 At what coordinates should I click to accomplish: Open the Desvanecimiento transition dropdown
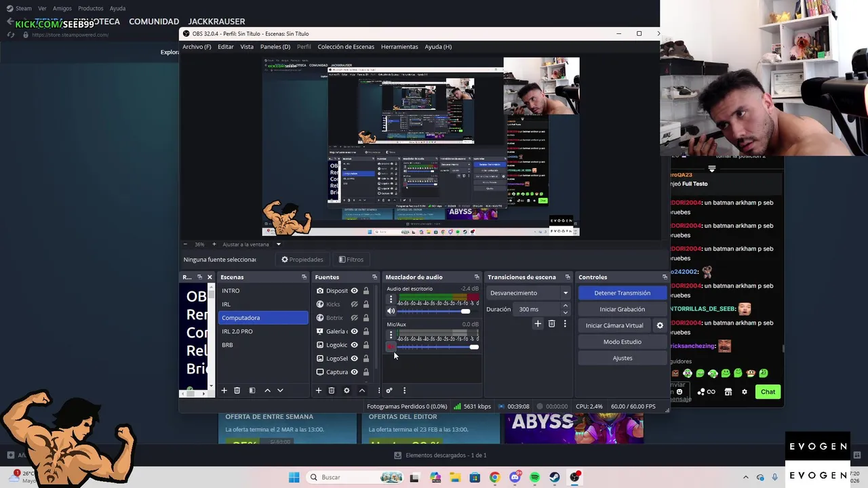pyautogui.click(x=529, y=293)
